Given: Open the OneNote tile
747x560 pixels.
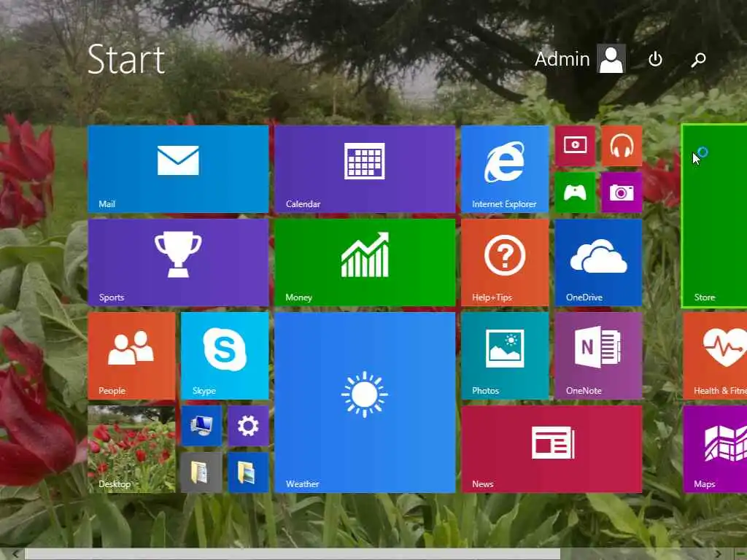Looking at the screenshot, I should coord(598,356).
